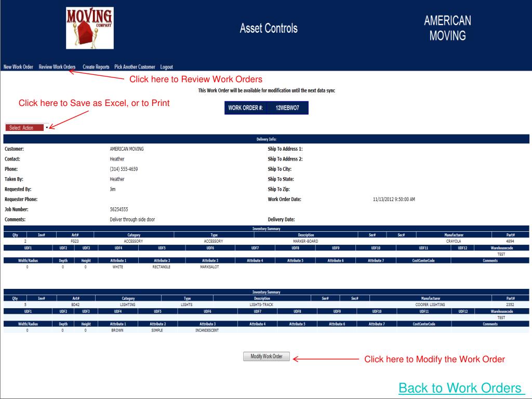Click the data sync notice text
532x399 pixels.
[x=267, y=90]
